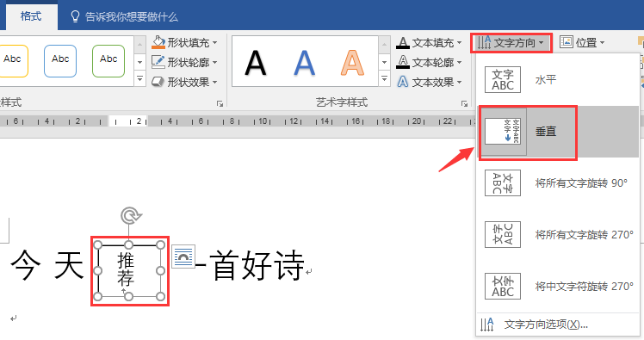Apply the blue A WordArt style
The image size is (644, 340).
click(x=304, y=63)
